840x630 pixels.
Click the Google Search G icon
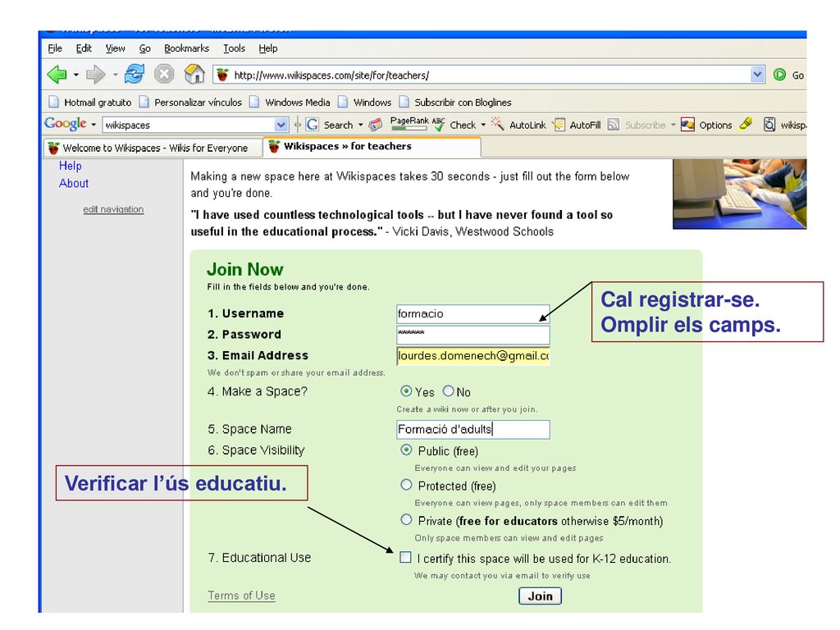[x=313, y=125]
